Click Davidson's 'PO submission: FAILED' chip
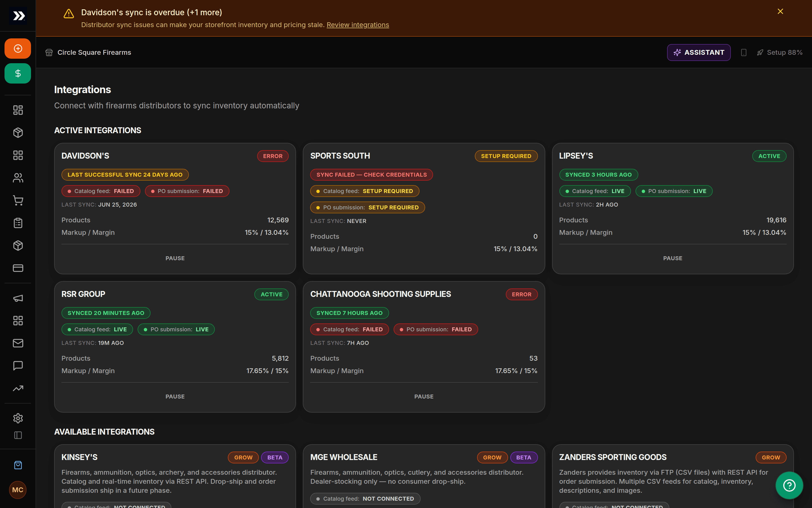Viewport: 812px width, 508px height. click(x=187, y=191)
